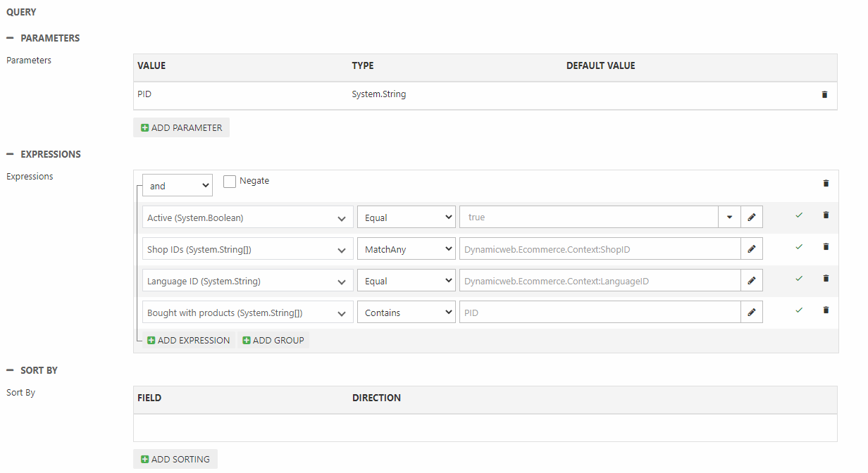Screen dimensions: 868x473
Task: Change the MatchAny operator dropdown
Action: (407, 249)
